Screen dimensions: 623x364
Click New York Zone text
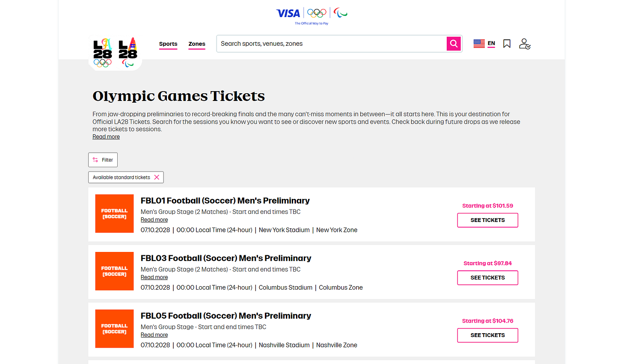coord(337,230)
